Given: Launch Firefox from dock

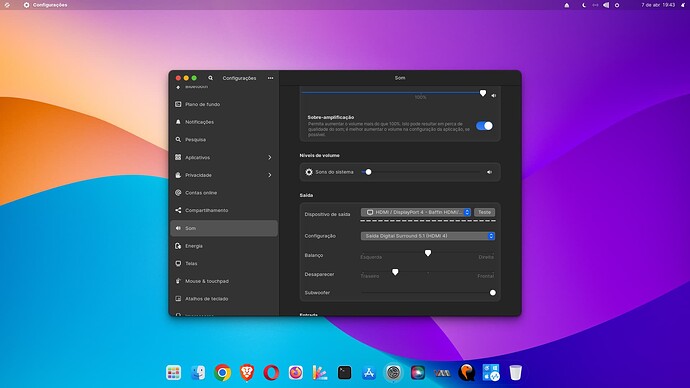Looking at the screenshot, I should (x=296, y=373).
